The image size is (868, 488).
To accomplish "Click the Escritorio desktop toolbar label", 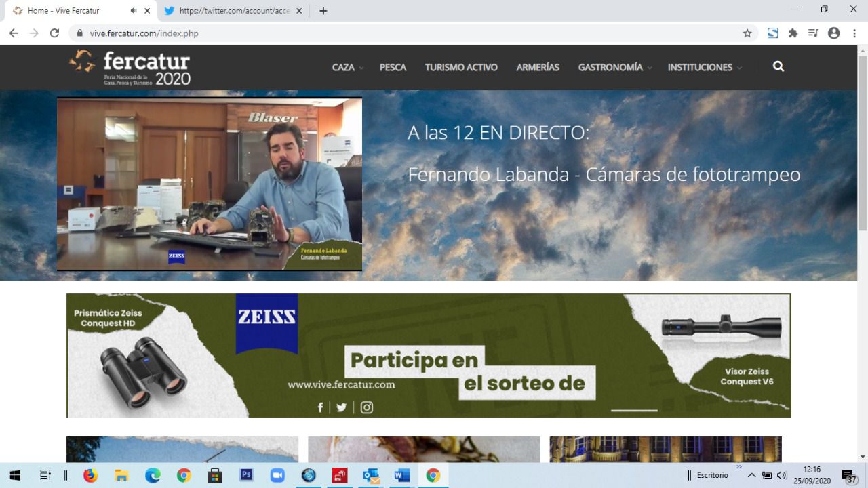I will tap(712, 475).
